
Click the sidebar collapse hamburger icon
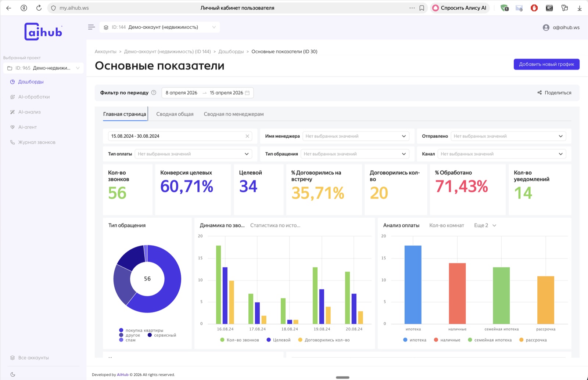click(x=92, y=27)
